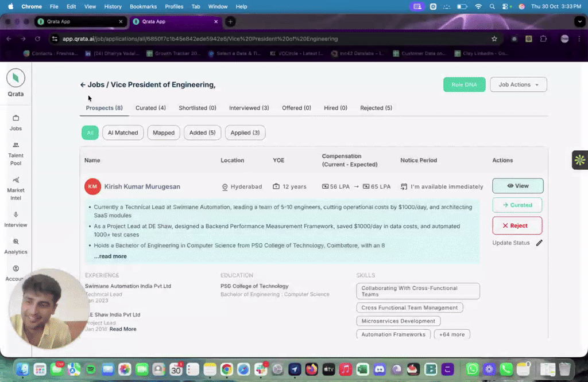Expand the +64 more skills chip
Viewport: 588px width, 382px height.
(452, 334)
